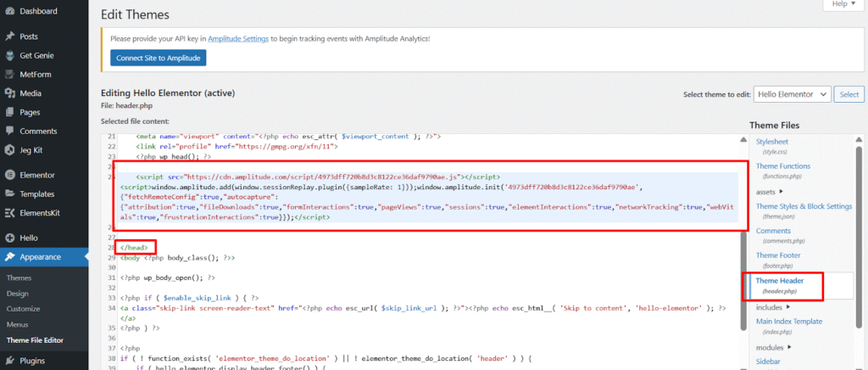Click the Elementor icon in sidebar
Image resolution: width=868 pixels, height=370 pixels.
(9, 175)
